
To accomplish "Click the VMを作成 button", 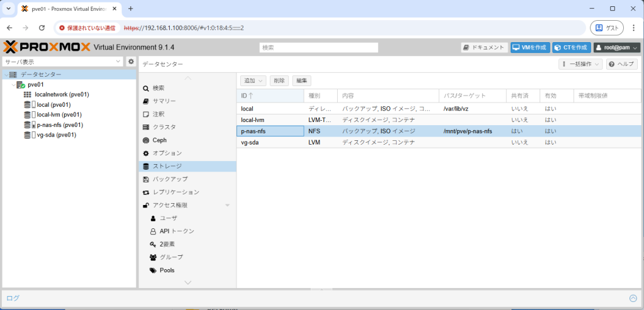I will [x=530, y=48].
